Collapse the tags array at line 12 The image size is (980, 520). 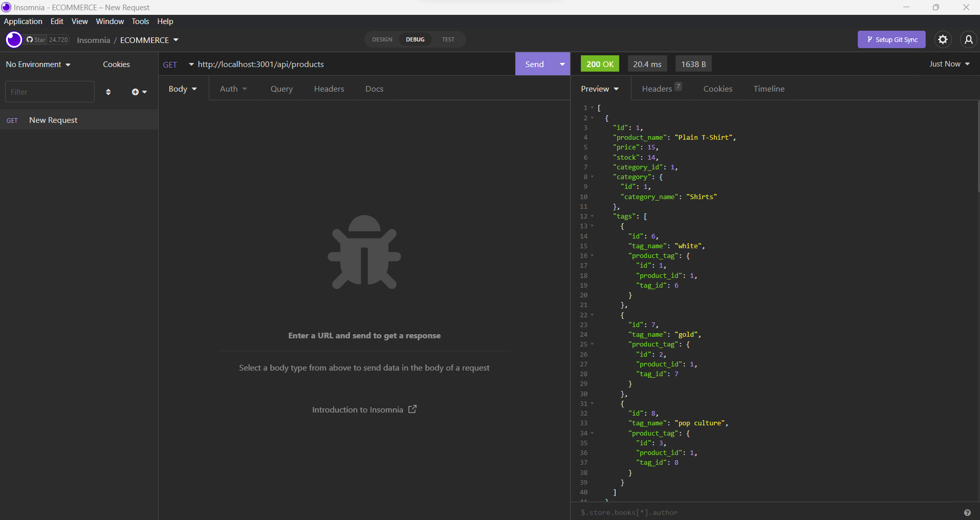point(592,216)
